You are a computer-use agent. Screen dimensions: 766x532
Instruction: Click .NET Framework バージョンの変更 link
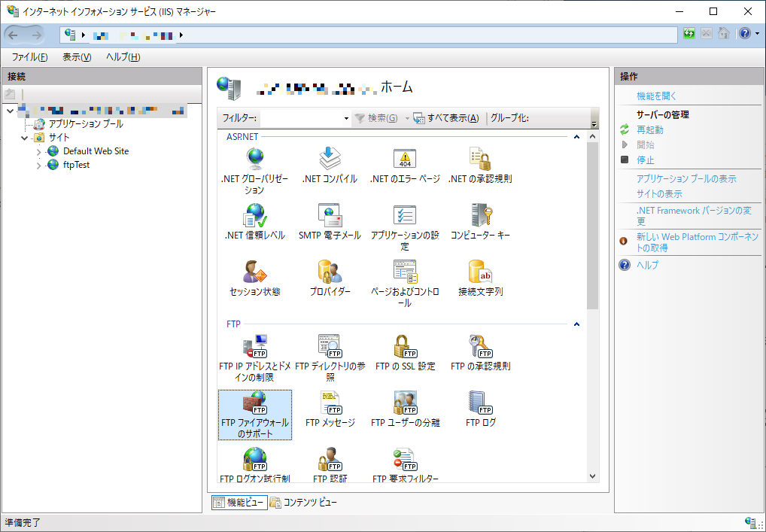coord(694,216)
